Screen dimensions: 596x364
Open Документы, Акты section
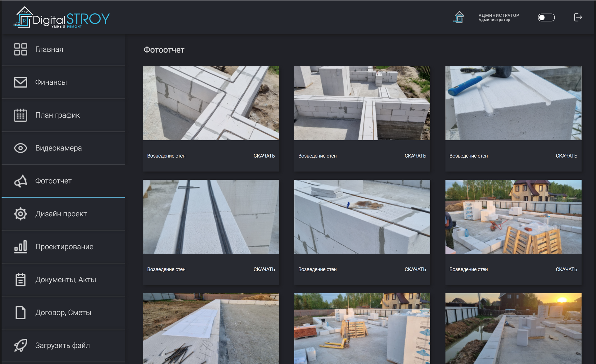tap(63, 280)
